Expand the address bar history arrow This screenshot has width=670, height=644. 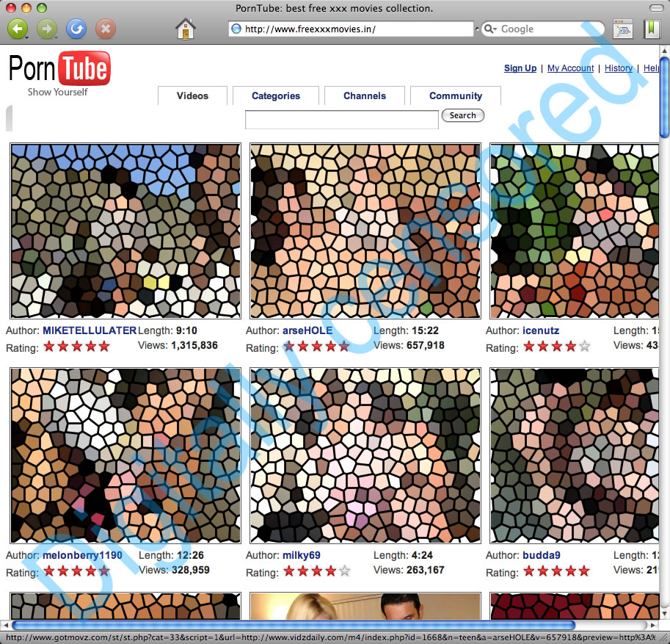coord(477,29)
